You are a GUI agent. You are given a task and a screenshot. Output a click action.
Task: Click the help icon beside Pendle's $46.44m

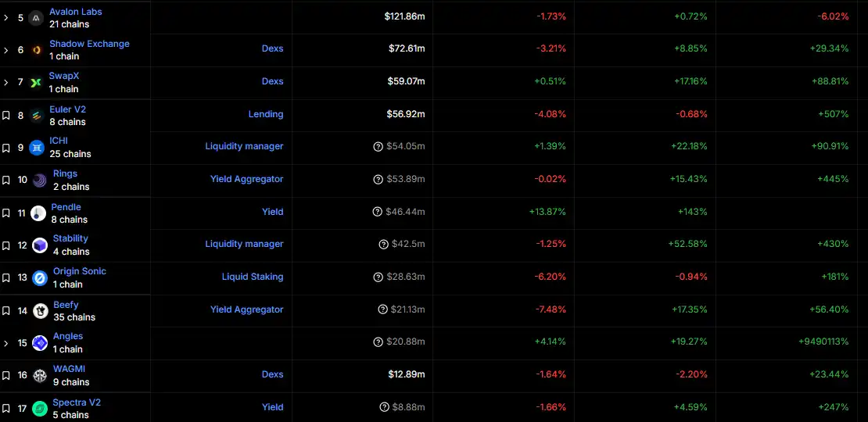(x=378, y=212)
